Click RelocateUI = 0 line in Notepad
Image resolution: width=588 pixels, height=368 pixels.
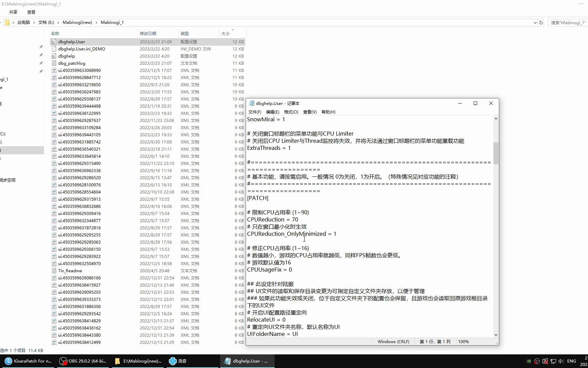pos(266,320)
